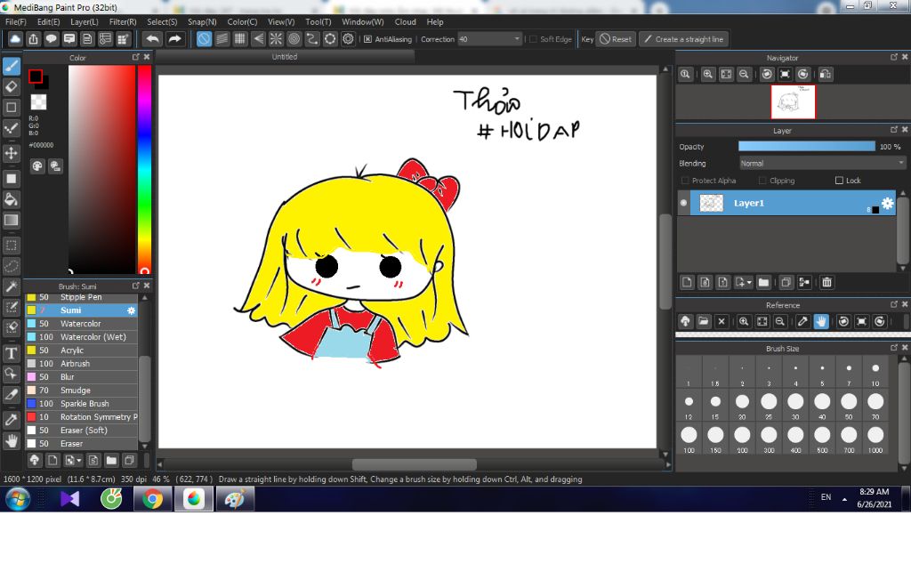Enable parallel snap guide
Image resolution: width=911 pixels, height=588 pixels.
222,39
